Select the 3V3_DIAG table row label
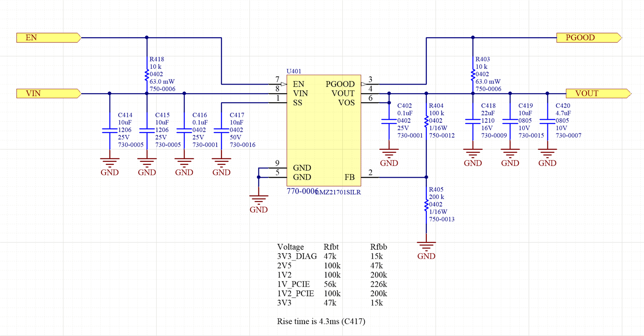 click(297, 256)
